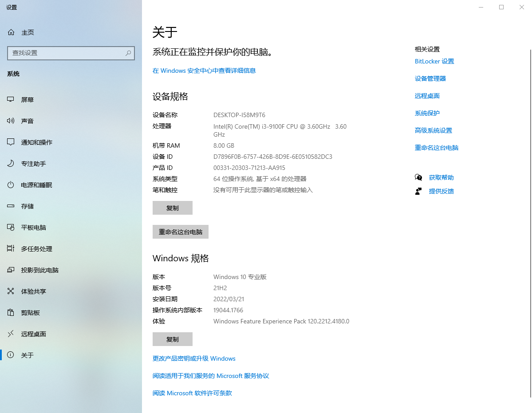Focus the 查找设置 search field
The image size is (532, 413).
[x=71, y=53]
